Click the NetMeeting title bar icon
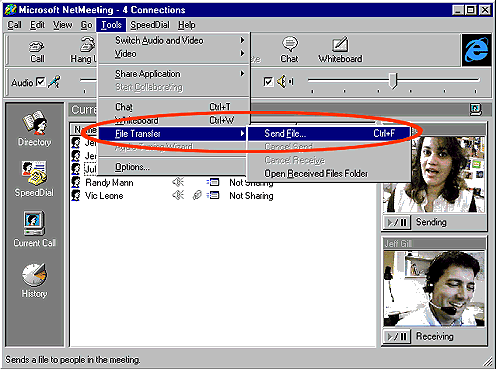Screen dimensions: 496x369 pyautogui.click(x=11, y=10)
